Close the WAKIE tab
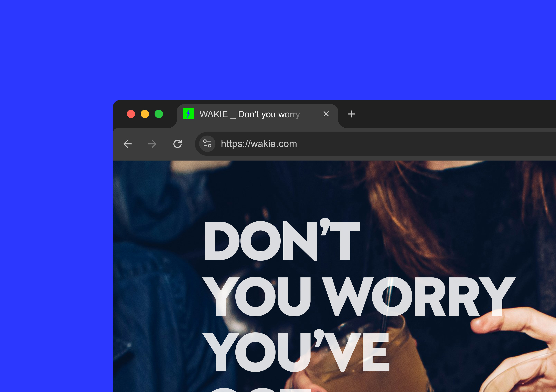 pyautogui.click(x=326, y=114)
